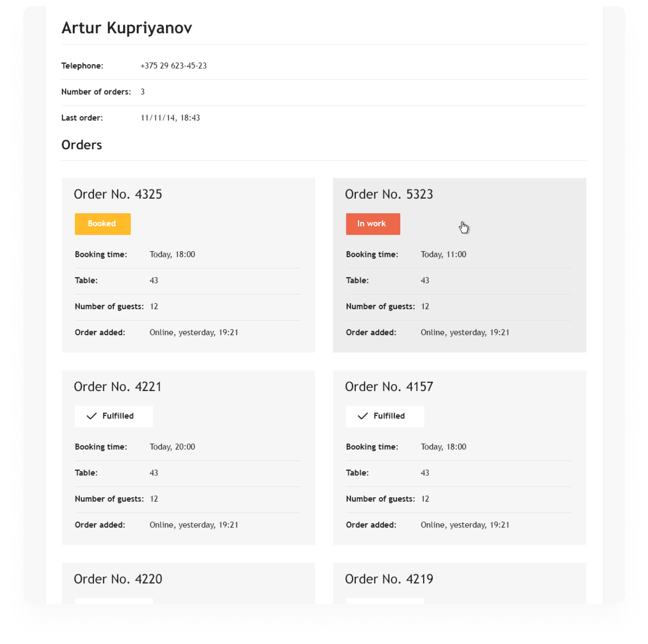The width and height of the screenshot is (648, 644).
Task: Click table value 43 in order 4157
Action: click(425, 473)
